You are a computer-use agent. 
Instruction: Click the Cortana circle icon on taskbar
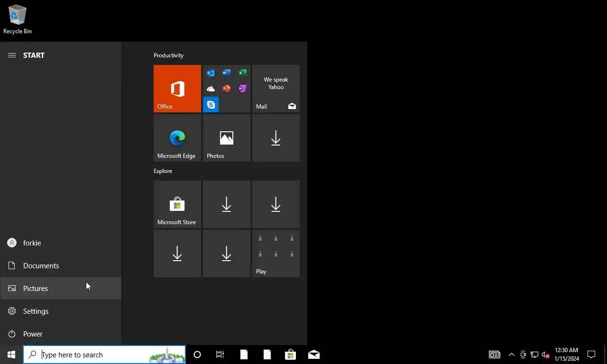click(197, 355)
